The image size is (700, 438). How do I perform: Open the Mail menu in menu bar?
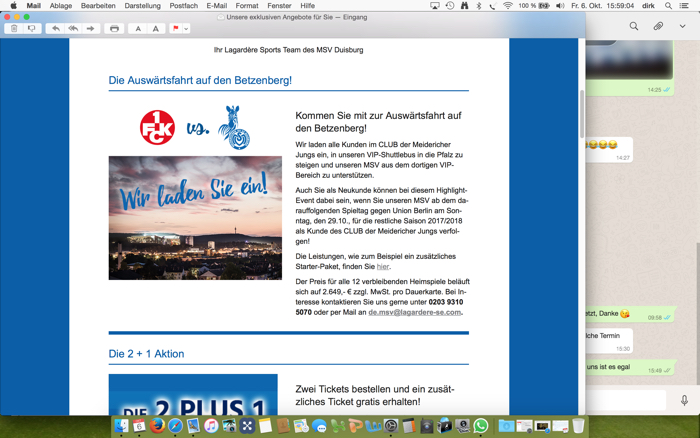coord(33,6)
